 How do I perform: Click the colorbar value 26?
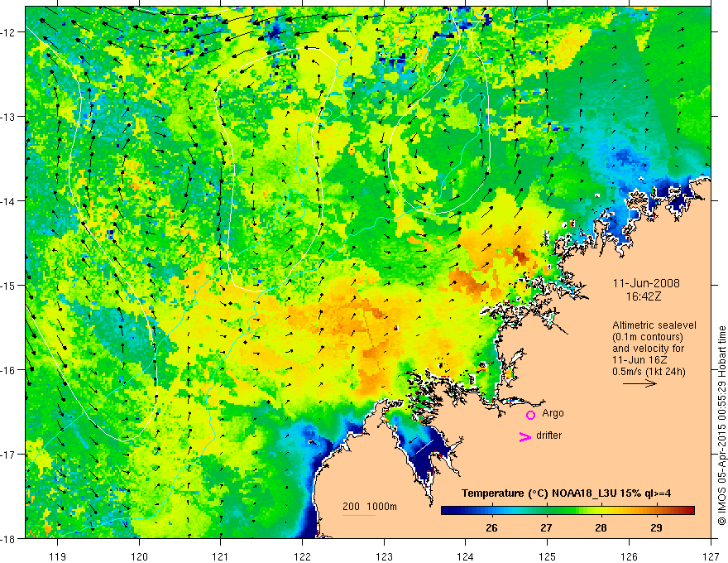[491, 527]
